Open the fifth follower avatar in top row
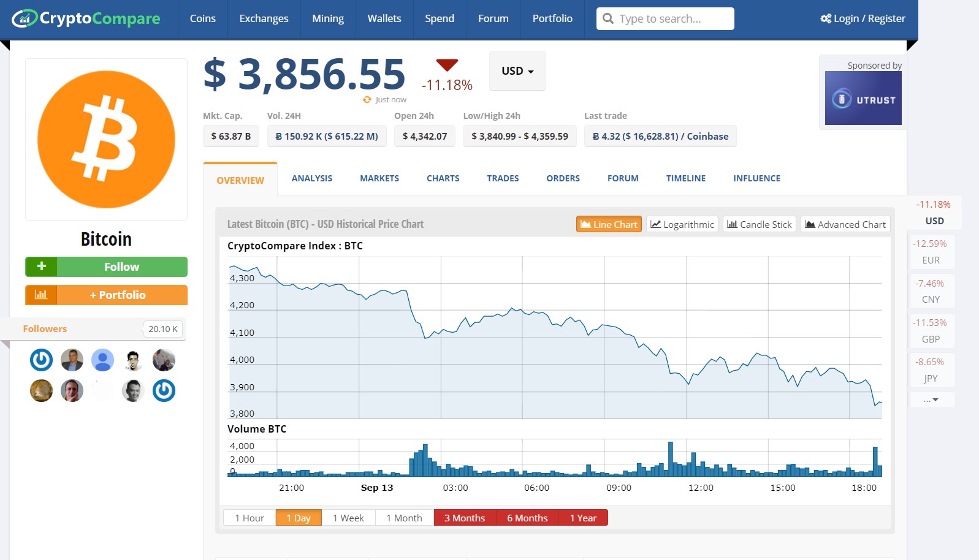The height and width of the screenshot is (560, 979). tap(164, 360)
